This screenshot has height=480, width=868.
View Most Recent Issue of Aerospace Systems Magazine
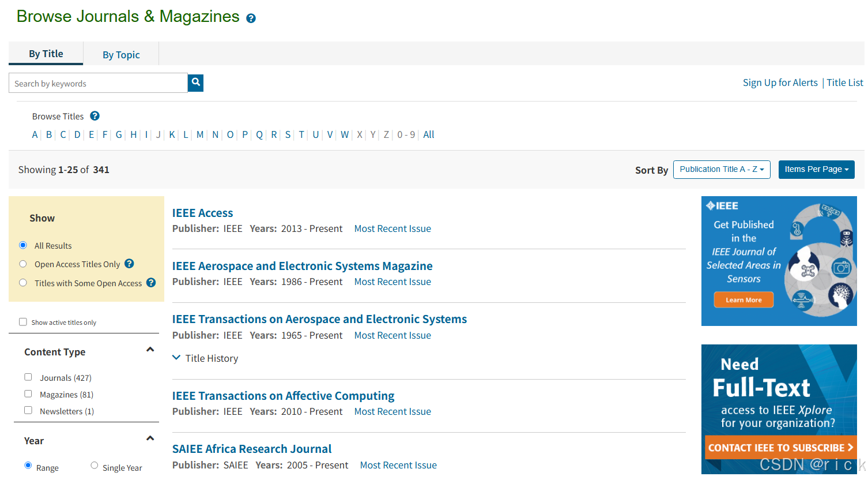(x=393, y=282)
